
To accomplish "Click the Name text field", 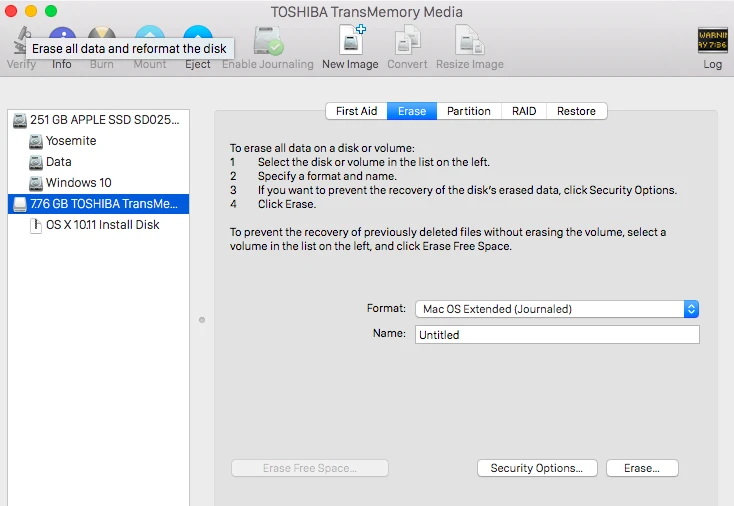I will pyautogui.click(x=556, y=335).
